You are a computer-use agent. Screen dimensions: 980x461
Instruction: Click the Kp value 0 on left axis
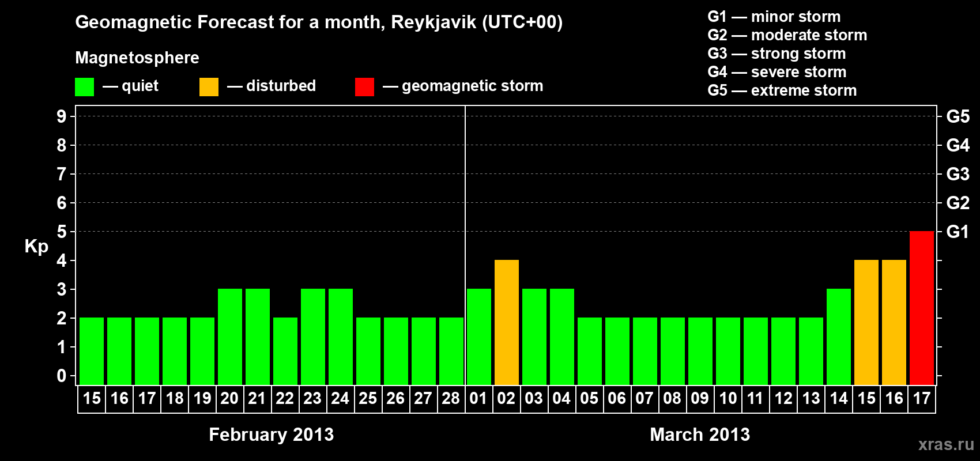click(x=61, y=376)
